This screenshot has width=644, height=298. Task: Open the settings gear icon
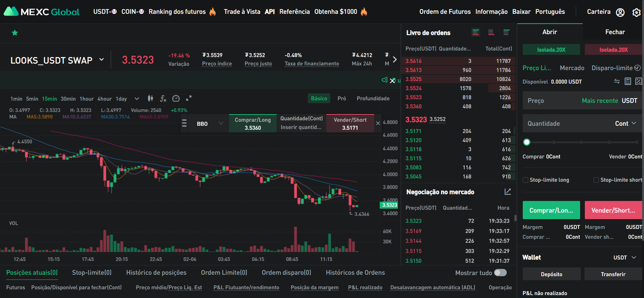tap(636, 12)
